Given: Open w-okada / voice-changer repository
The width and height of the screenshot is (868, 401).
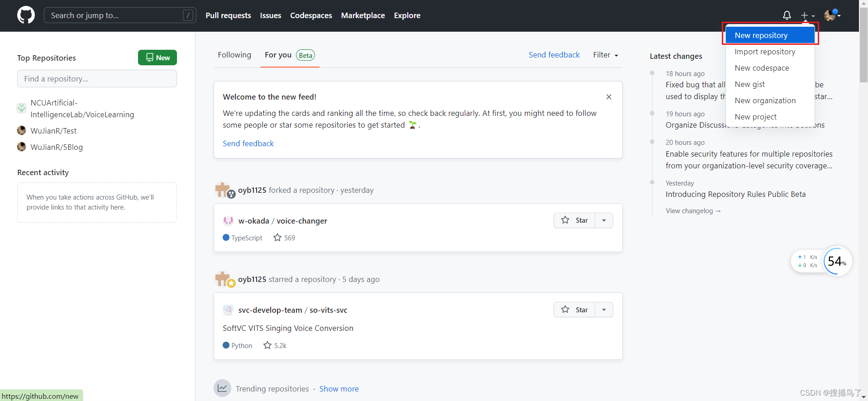Looking at the screenshot, I should pyautogui.click(x=283, y=221).
